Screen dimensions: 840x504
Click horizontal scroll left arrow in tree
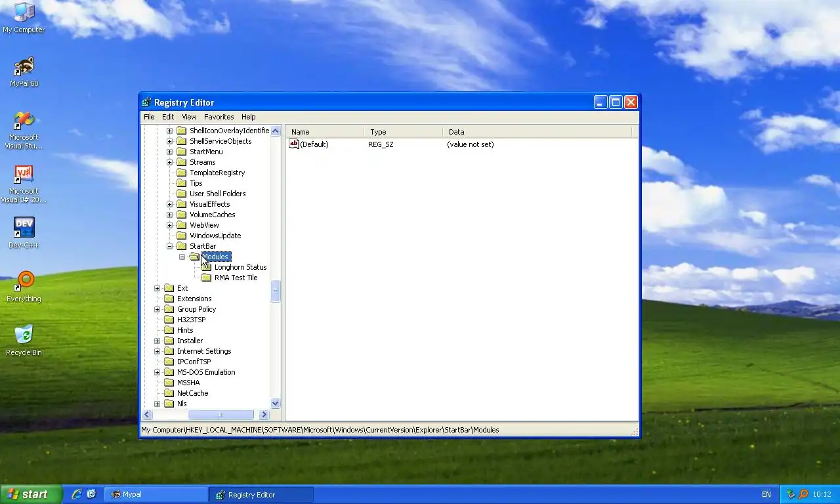point(147,414)
